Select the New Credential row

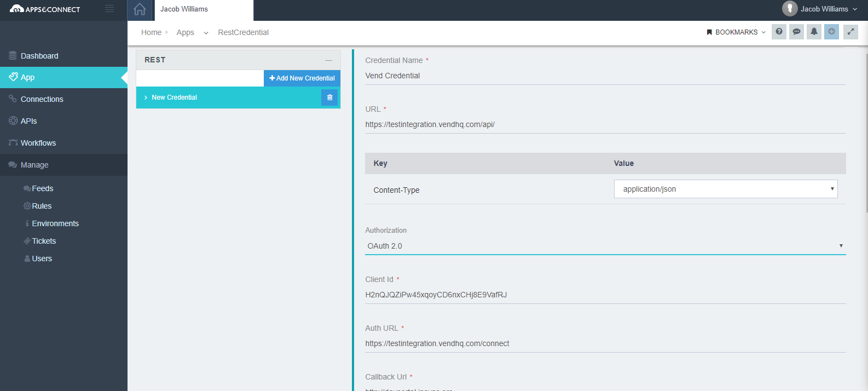238,97
